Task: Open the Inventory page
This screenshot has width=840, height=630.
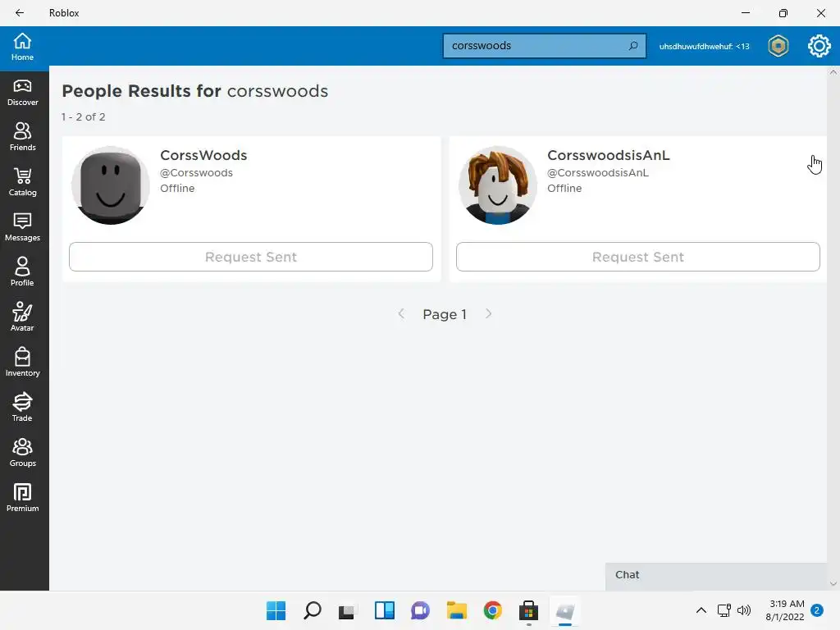Action: [22, 363]
